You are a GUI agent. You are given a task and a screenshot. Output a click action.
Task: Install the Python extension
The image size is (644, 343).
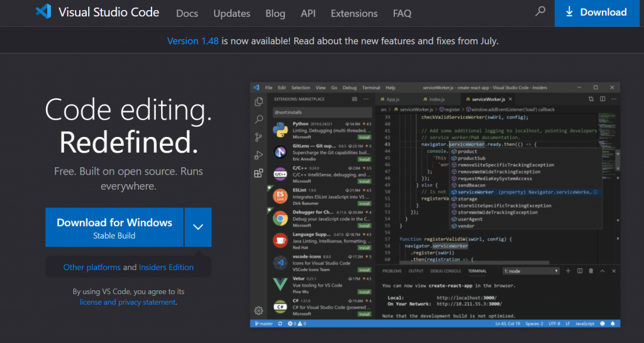364,137
